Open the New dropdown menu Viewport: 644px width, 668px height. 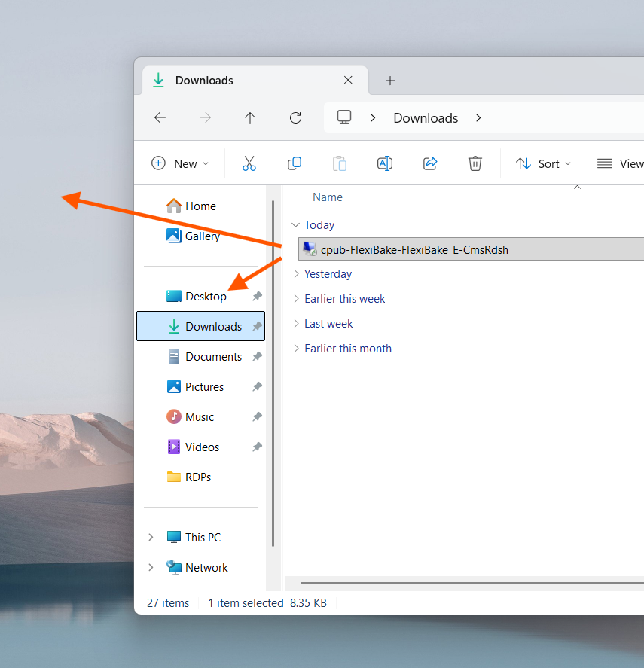pos(181,163)
